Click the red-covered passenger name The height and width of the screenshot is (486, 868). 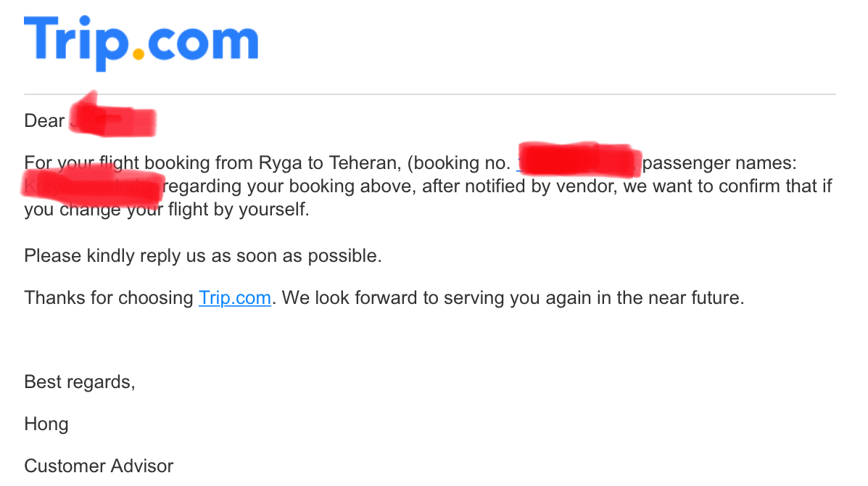tap(93, 186)
